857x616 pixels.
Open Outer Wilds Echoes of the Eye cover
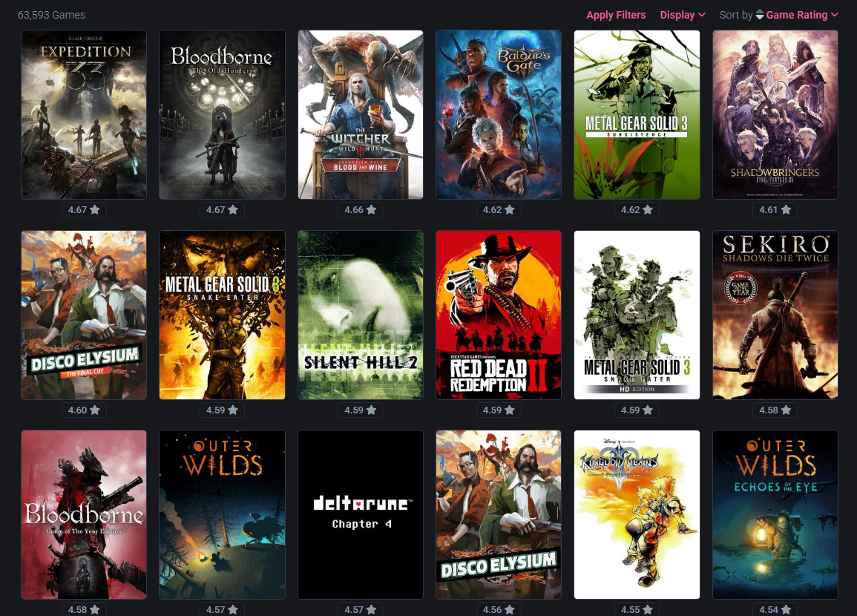(x=775, y=515)
